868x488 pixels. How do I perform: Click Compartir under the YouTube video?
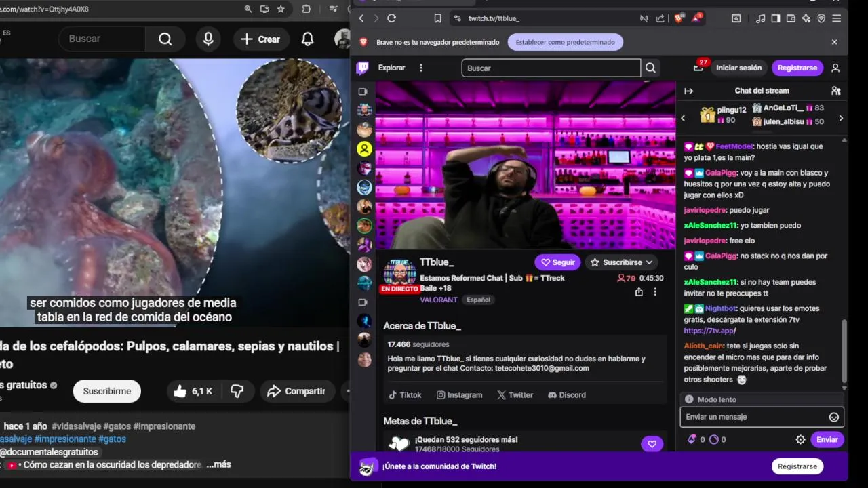click(296, 391)
